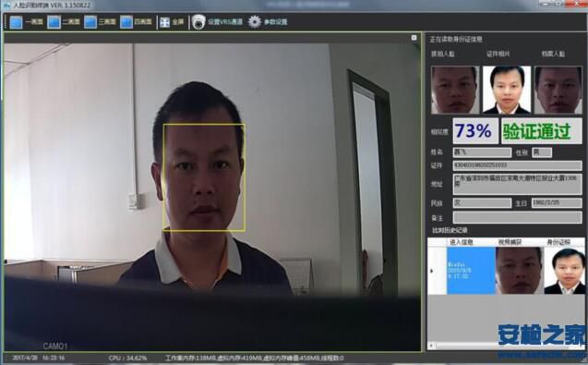Click the 73% similarity score box

475,131
